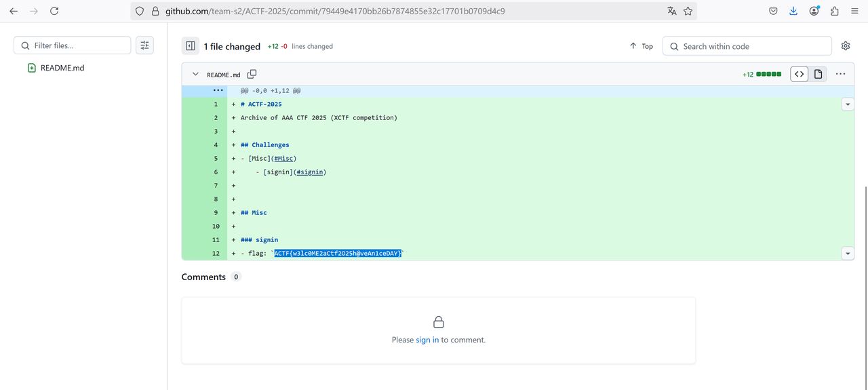This screenshot has width=868, height=390.
Task: Open the Pocket save icon
Action: coord(773,11)
